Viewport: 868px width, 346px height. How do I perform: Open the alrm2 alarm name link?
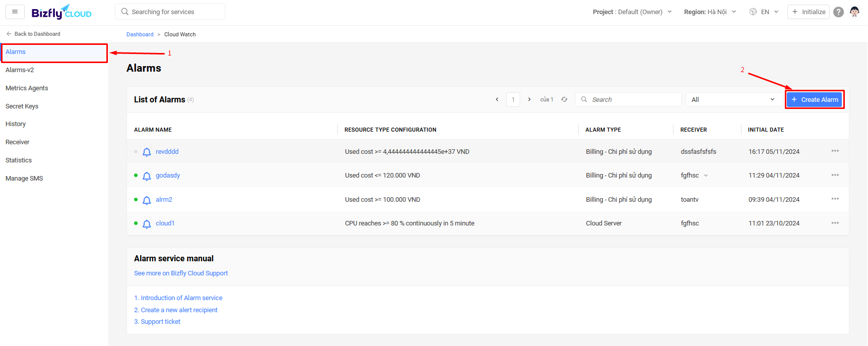tap(164, 199)
